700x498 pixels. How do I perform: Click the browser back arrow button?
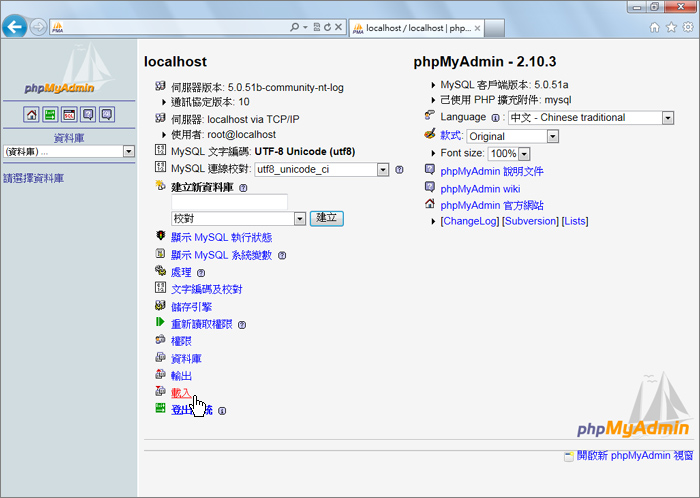pos(14,27)
